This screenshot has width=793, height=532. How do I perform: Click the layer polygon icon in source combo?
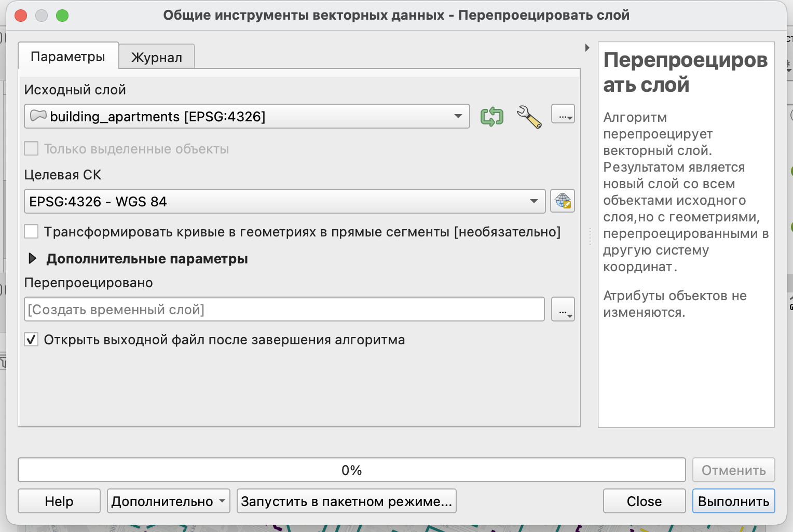click(38, 116)
